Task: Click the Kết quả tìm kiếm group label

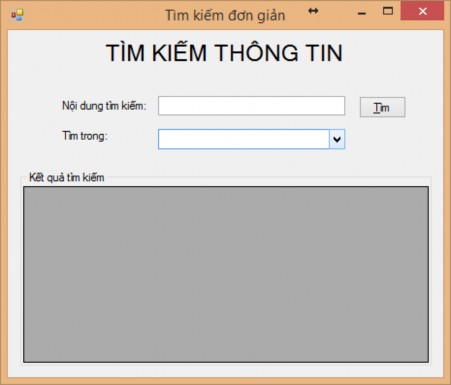Action: (x=67, y=178)
